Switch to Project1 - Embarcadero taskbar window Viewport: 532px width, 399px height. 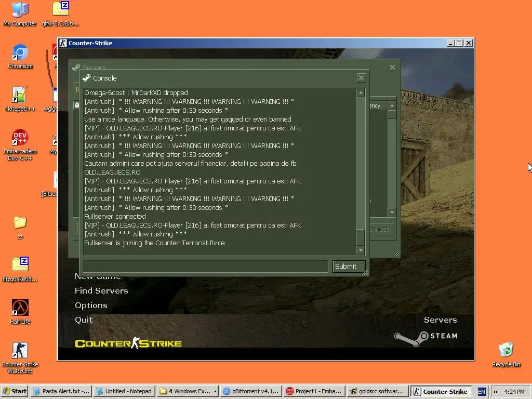click(314, 391)
